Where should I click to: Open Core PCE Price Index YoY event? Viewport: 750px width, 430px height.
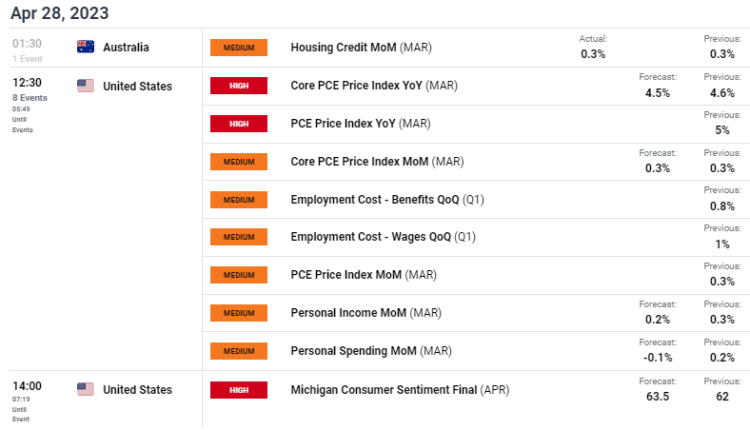(356, 86)
